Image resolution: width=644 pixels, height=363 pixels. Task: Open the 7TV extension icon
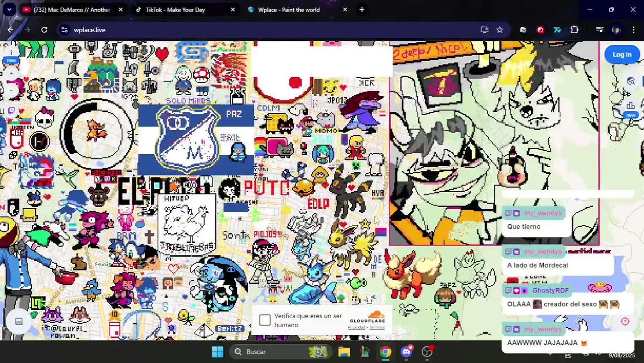[x=557, y=30]
